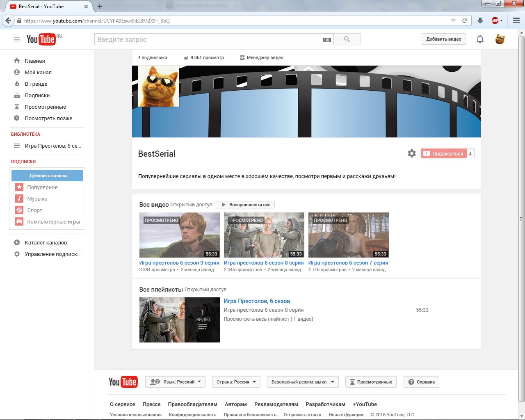Click the search magnifier button

347,39
